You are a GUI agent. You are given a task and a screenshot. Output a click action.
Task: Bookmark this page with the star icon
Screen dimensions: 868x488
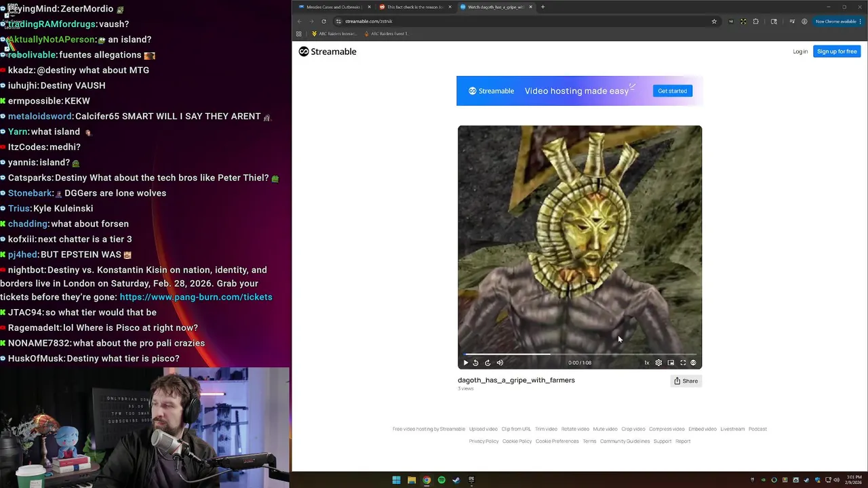click(714, 21)
